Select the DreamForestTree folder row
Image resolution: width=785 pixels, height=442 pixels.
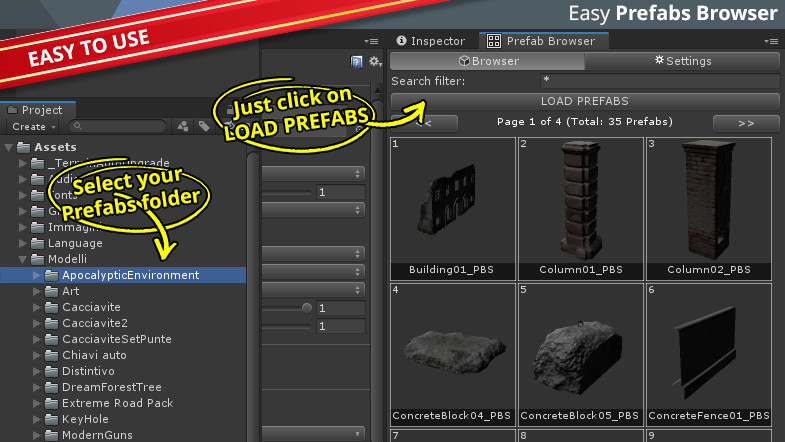pyautogui.click(x=123, y=387)
